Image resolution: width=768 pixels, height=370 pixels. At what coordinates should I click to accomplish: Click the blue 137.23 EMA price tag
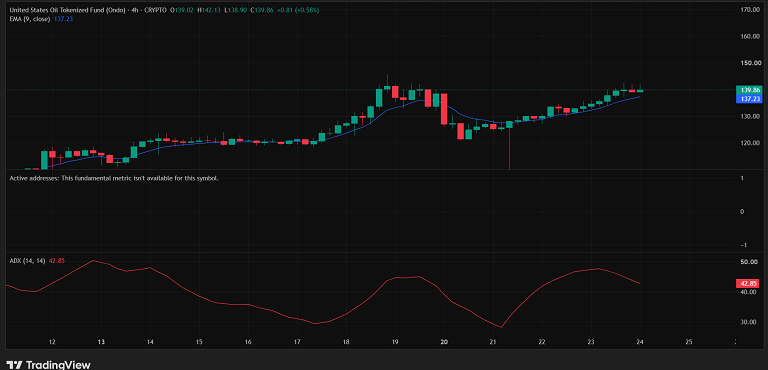pos(748,99)
